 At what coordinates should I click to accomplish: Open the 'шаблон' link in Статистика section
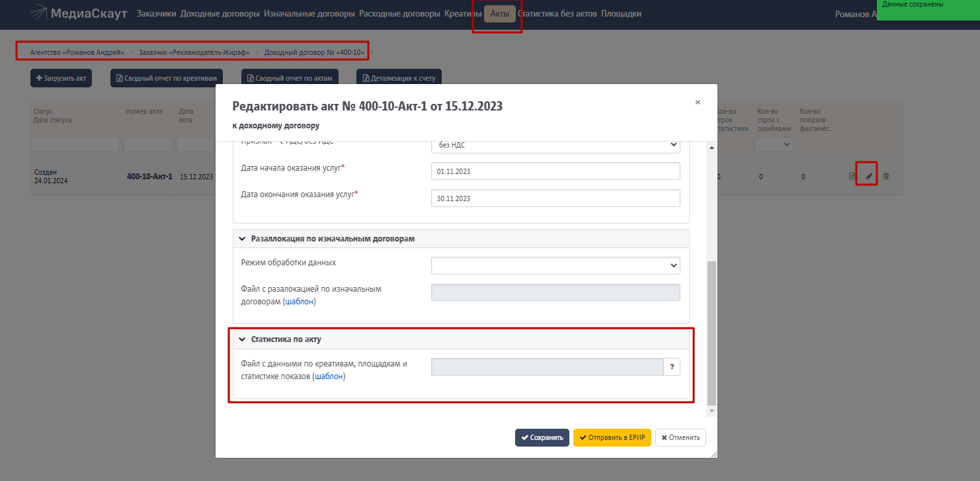pos(329,376)
